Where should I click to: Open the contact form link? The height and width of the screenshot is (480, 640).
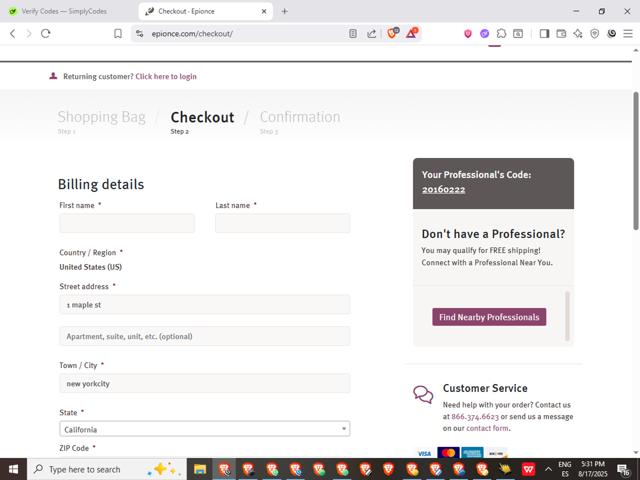coord(487,428)
